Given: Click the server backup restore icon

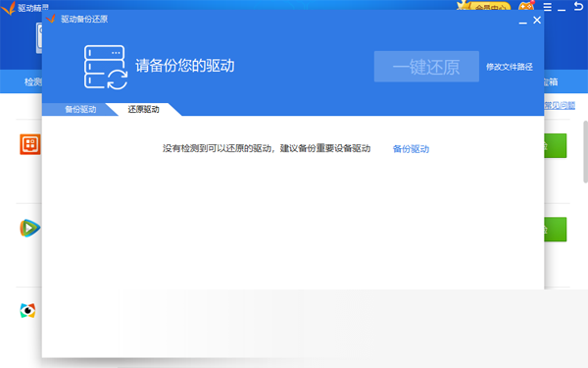Looking at the screenshot, I should coord(106,67).
